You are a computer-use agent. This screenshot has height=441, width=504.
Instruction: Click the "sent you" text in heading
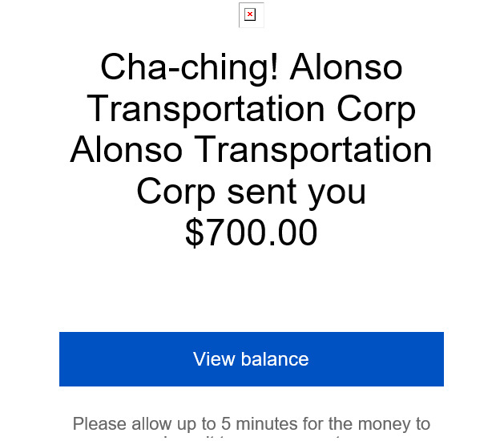296,192
